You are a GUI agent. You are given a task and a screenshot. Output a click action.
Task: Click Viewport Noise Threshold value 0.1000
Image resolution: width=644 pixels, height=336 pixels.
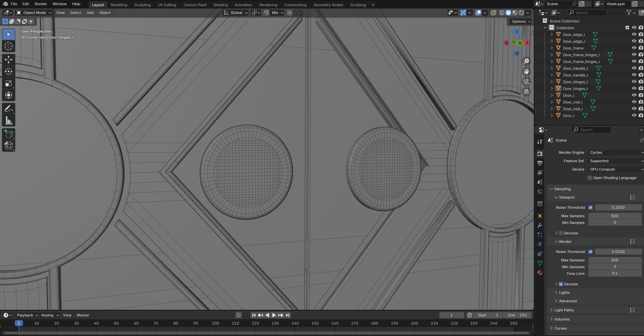[618, 208]
